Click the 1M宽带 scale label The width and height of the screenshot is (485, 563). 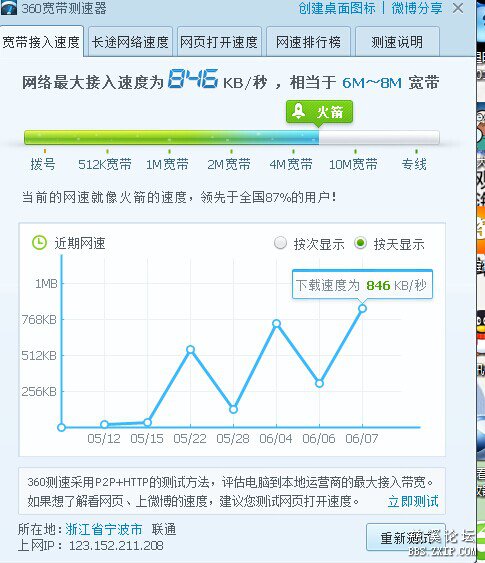pos(167,164)
